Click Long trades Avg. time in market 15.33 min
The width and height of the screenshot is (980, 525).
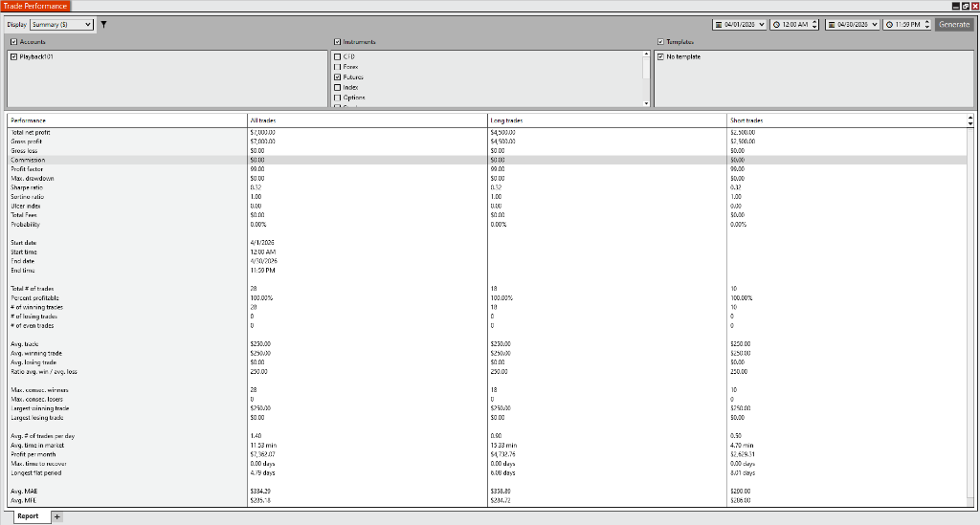click(x=503, y=445)
